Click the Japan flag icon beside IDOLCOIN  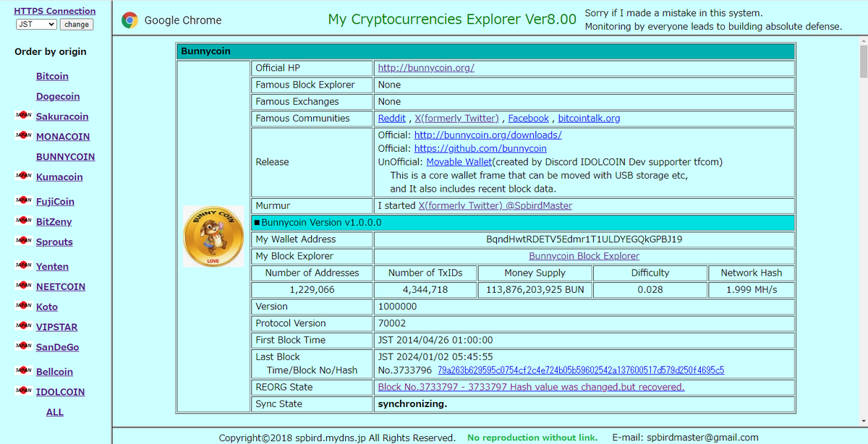click(x=22, y=392)
